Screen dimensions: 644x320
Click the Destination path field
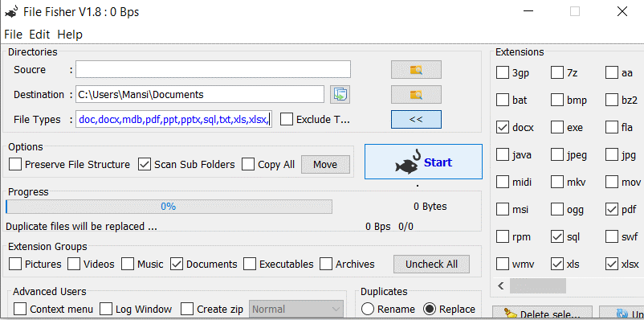click(x=200, y=95)
